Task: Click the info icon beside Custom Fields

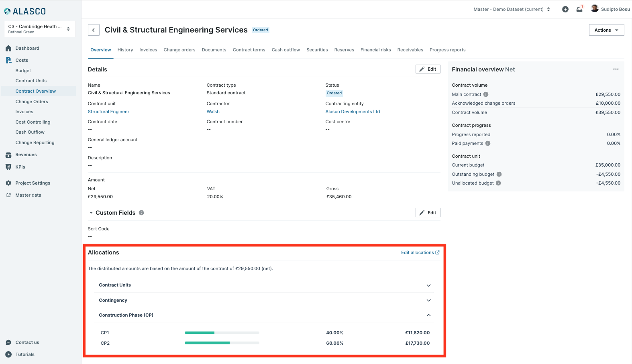Action: click(x=141, y=213)
